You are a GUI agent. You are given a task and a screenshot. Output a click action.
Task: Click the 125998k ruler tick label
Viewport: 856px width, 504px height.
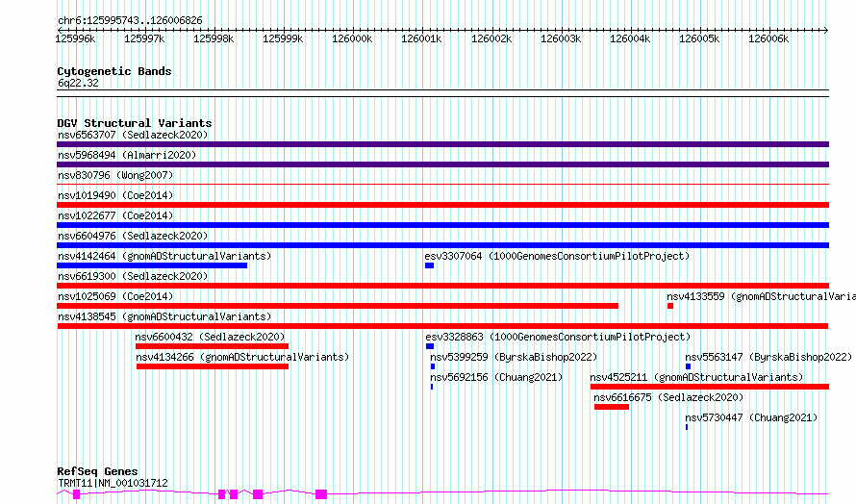(x=214, y=38)
